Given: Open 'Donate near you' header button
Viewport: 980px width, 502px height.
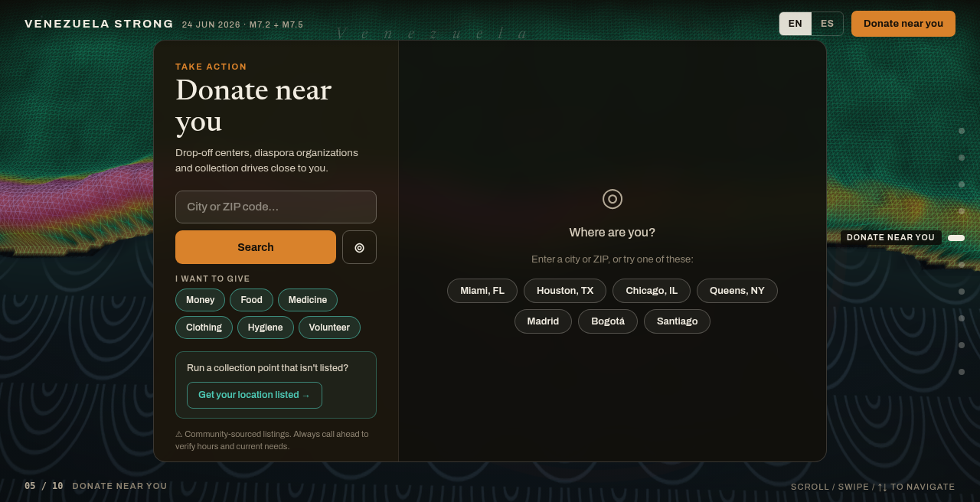Looking at the screenshot, I should 903,24.
